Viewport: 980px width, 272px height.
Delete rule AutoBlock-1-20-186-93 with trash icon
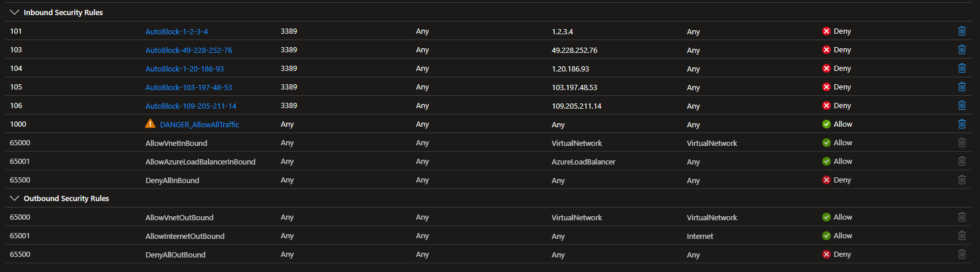pyautogui.click(x=961, y=69)
